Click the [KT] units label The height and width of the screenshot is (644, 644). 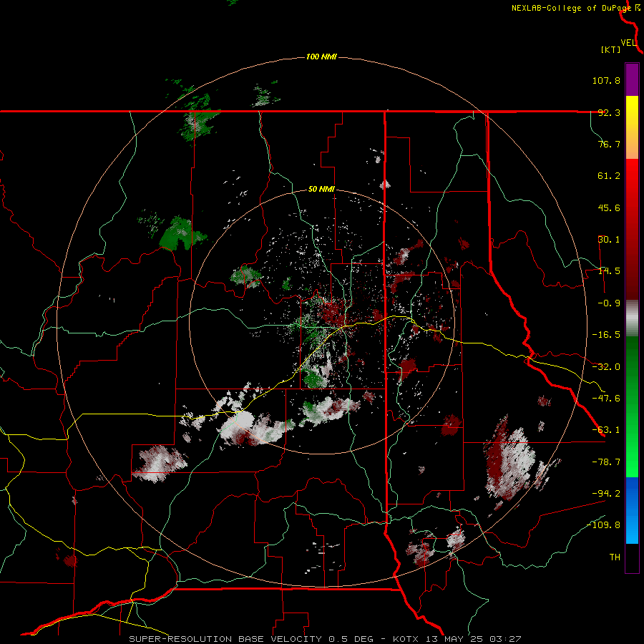coord(610,49)
